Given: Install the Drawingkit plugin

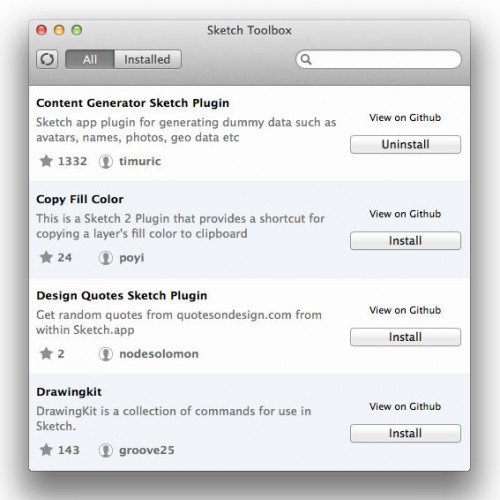Looking at the screenshot, I should pyautogui.click(x=405, y=433).
